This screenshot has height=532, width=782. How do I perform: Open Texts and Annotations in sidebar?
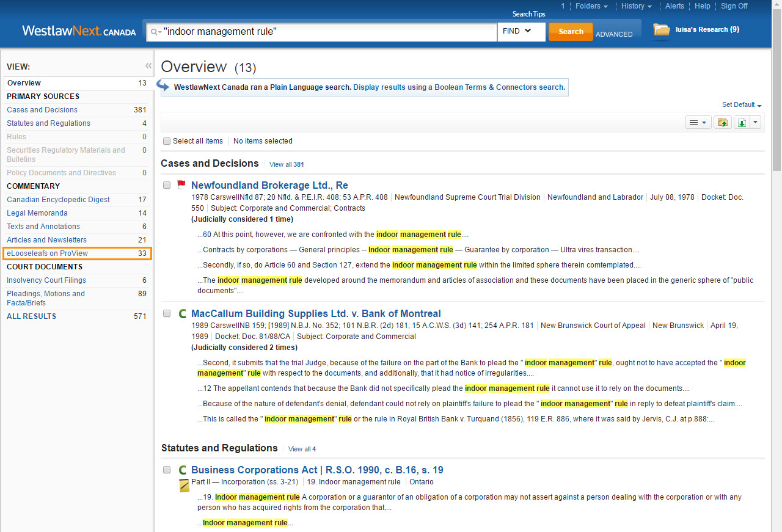(x=43, y=227)
